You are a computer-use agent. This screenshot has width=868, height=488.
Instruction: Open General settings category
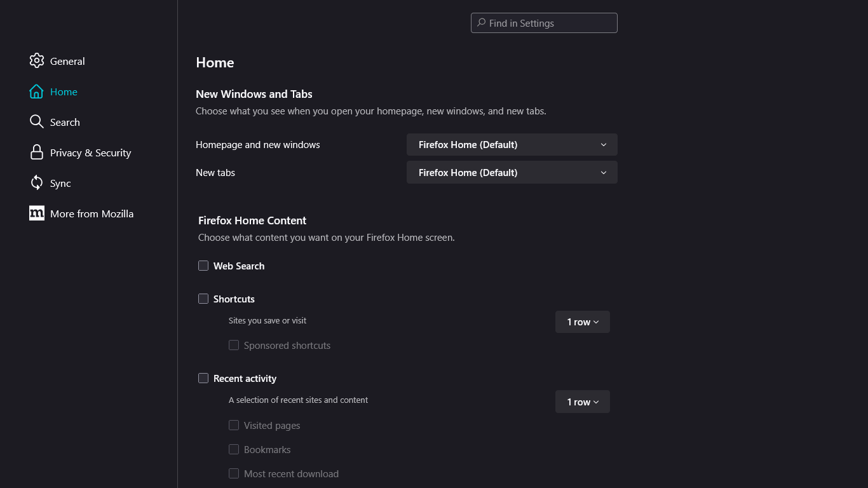click(x=67, y=62)
